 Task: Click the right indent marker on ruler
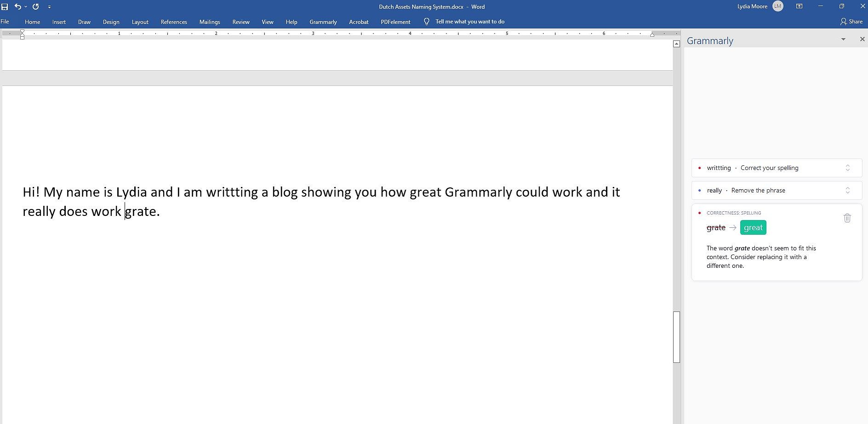(x=652, y=34)
